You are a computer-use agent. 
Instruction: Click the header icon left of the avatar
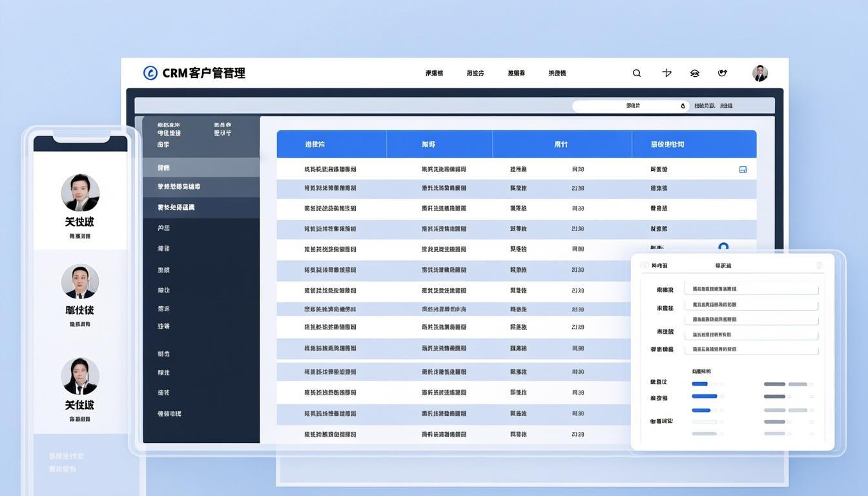pyautogui.click(x=723, y=73)
